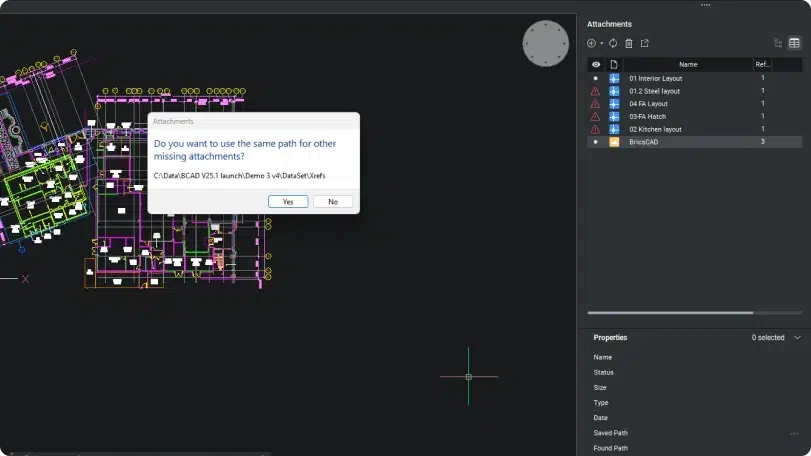811x456 pixels.
Task: Switch attachments to list table view
Action: coord(794,43)
